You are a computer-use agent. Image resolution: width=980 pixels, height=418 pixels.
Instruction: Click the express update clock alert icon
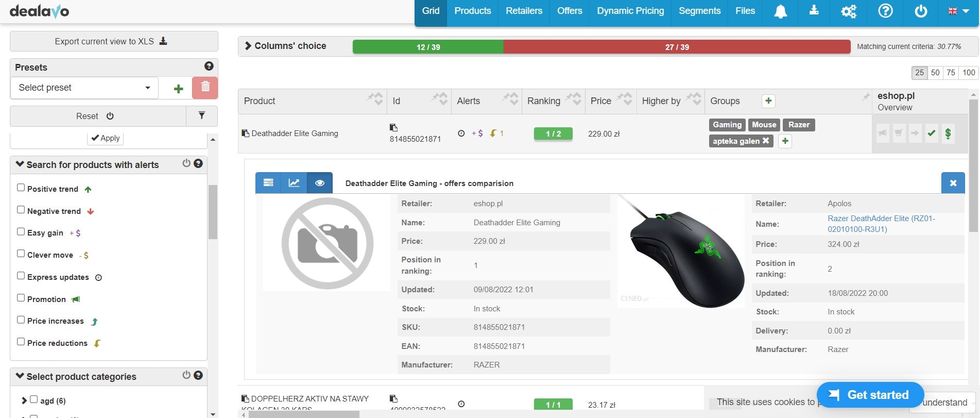coord(461,133)
